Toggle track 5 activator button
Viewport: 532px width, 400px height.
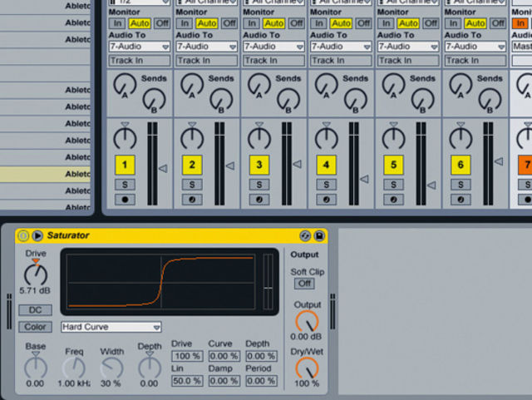(393, 165)
